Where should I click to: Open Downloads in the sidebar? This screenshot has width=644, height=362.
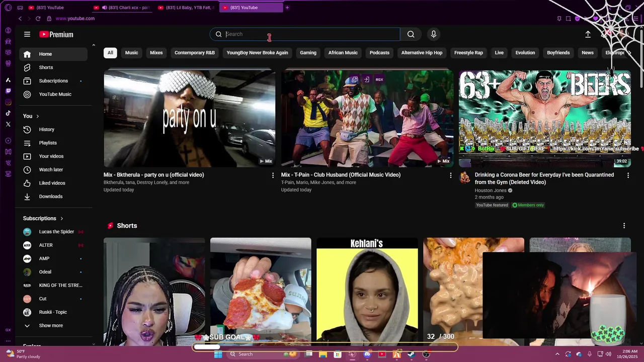pyautogui.click(x=53, y=197)
